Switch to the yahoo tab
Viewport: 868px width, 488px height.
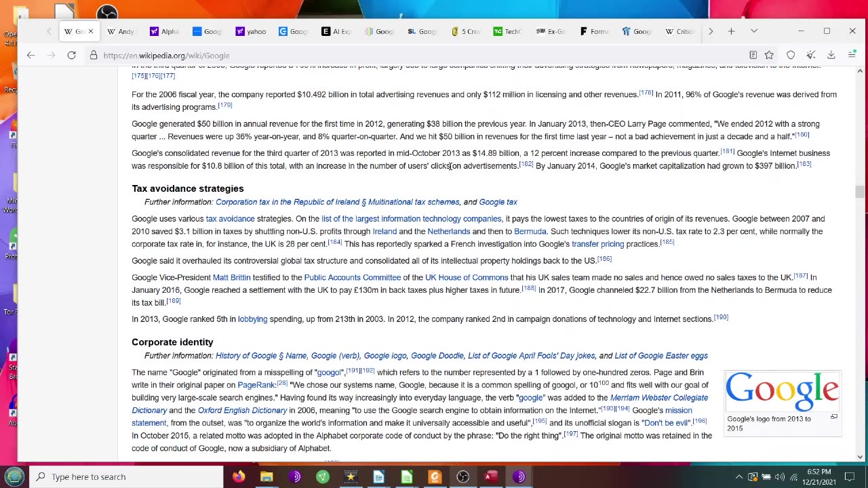251,31
